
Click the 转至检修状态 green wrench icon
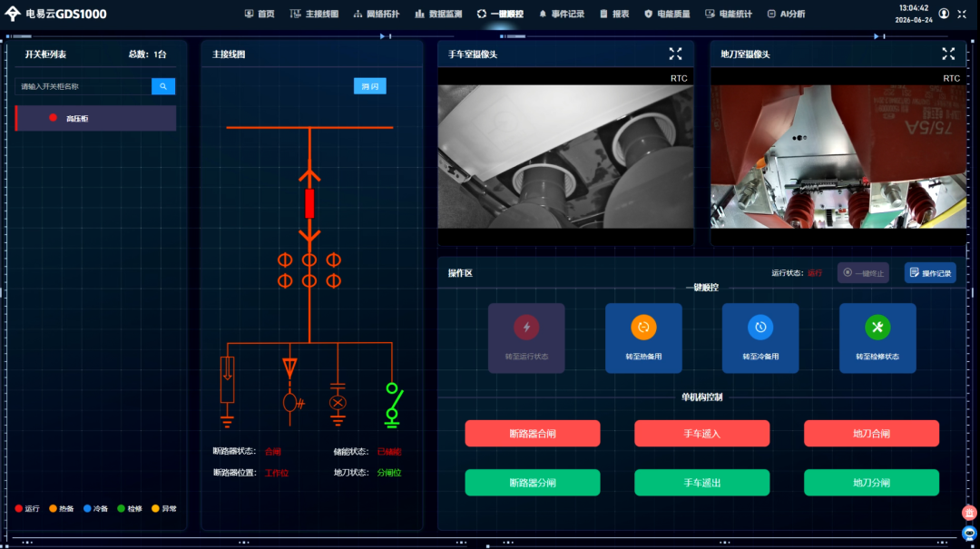click(x=877, y=327)
